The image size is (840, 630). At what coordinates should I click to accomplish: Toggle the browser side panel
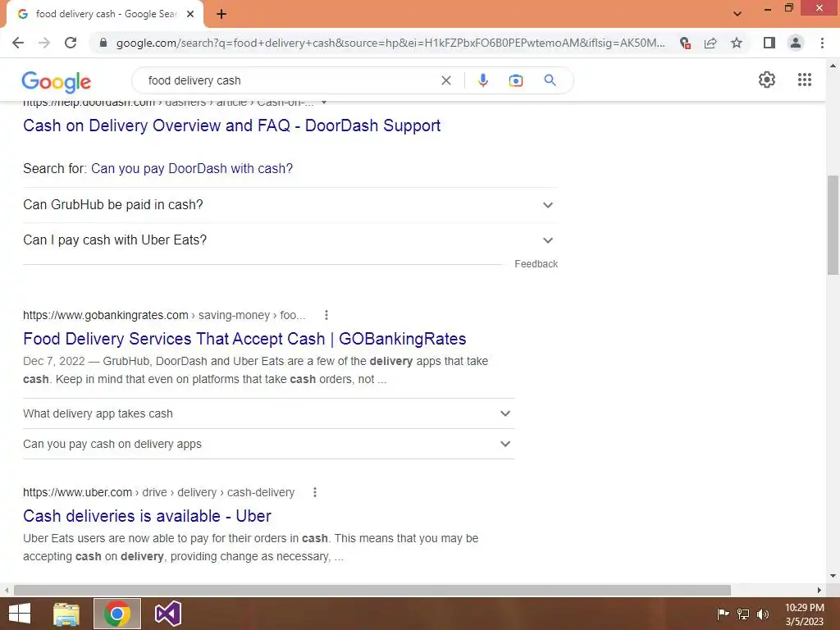point(769,43)
